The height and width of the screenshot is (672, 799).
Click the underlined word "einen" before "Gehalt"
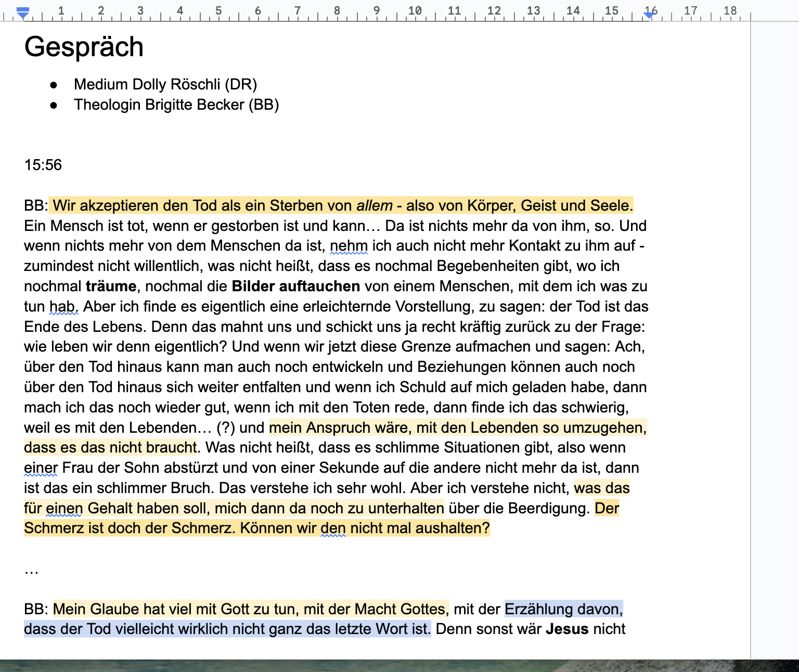(x=64, y=509)
